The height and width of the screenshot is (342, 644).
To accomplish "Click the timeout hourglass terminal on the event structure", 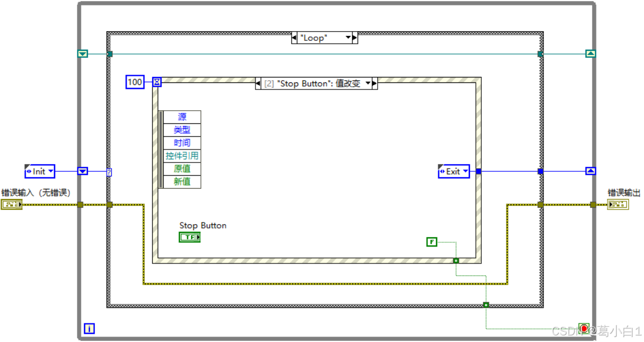I will point(157,82).
